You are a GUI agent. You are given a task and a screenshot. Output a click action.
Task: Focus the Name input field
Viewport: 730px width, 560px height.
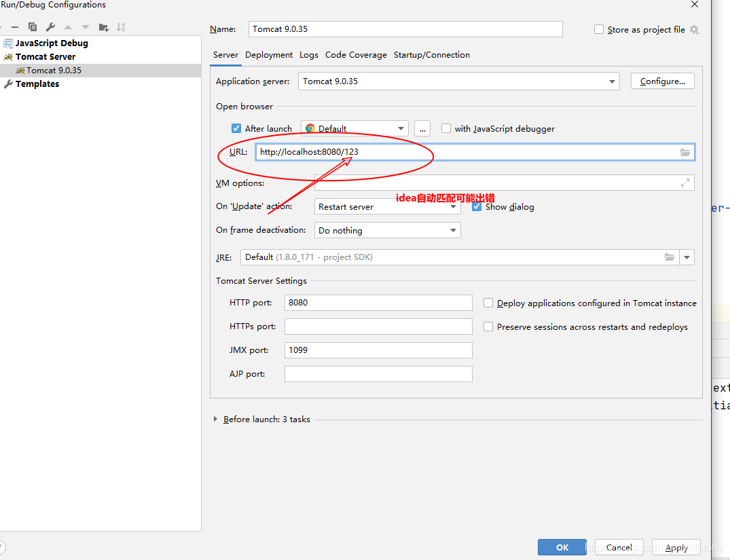tap(405, 29)
